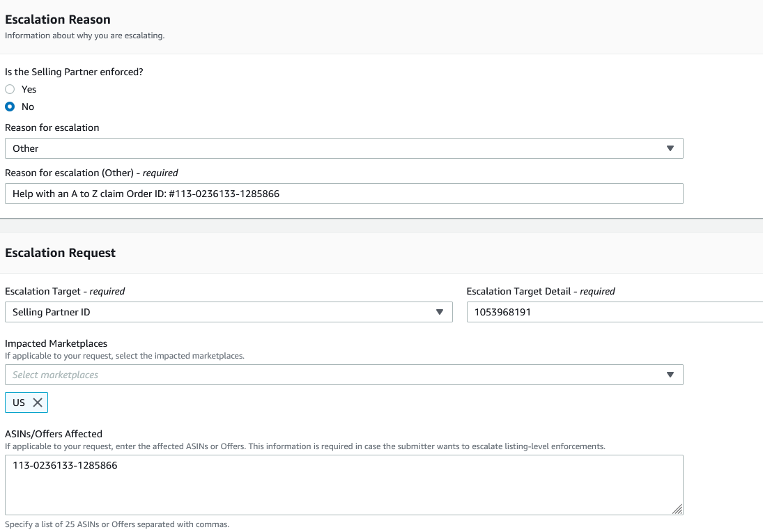Viewport: 763px width, 532px height.
Task: Select the Yes radio button
Action: pyautogui.click(x=10, y=89)
